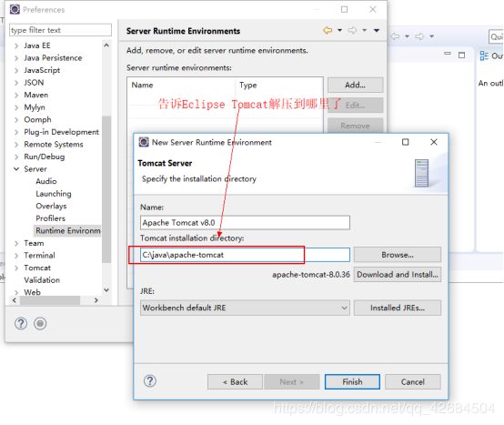The image size is (504, 425).
Task: Expand the Maven preferences node
Action: (x=16, y=96)
